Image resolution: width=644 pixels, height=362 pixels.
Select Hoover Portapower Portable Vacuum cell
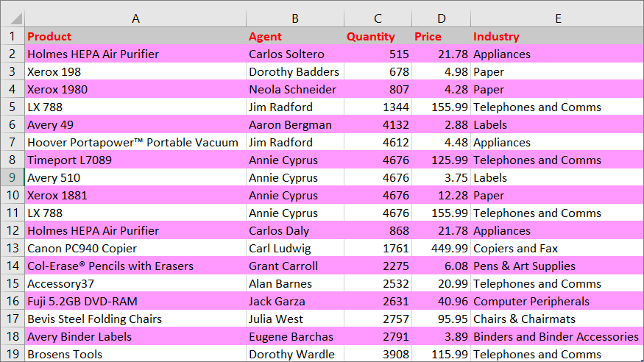[x=135, y=142]
